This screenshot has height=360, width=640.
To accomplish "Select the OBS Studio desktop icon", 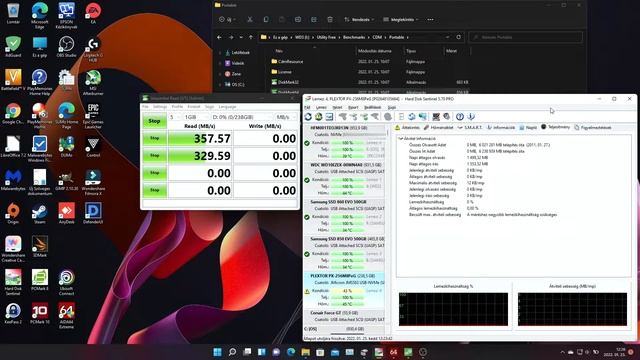I will [67, 47].
